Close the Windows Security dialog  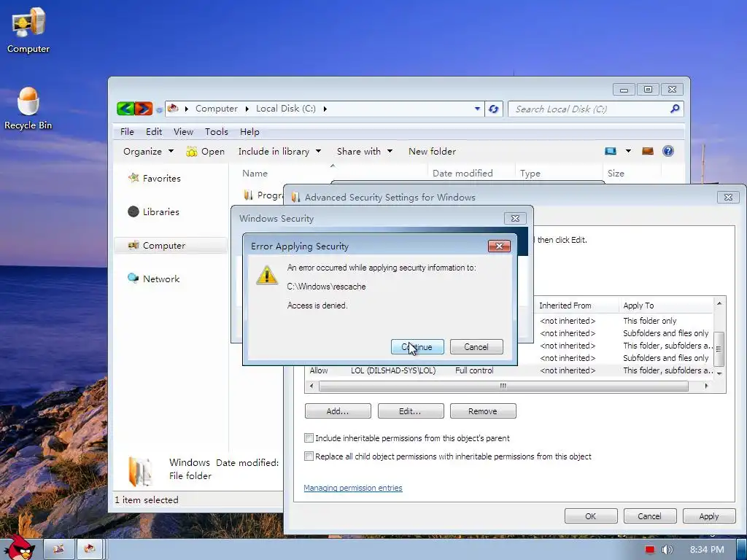pos(515,218)
